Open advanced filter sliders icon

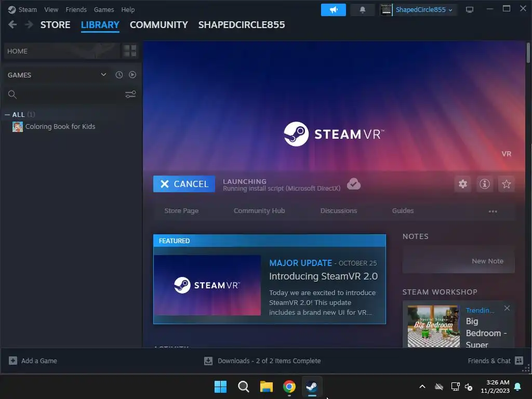[130, 95]
